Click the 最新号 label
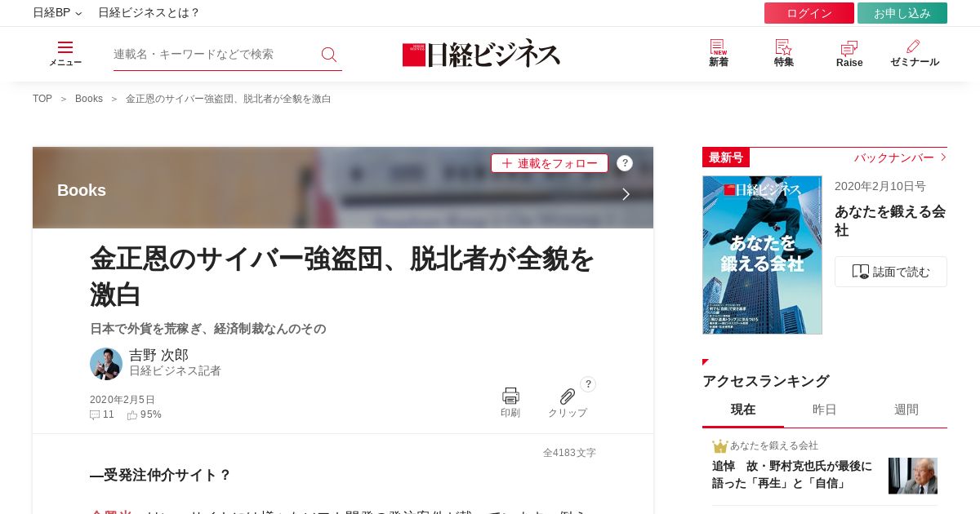 (x=726, y=157)
